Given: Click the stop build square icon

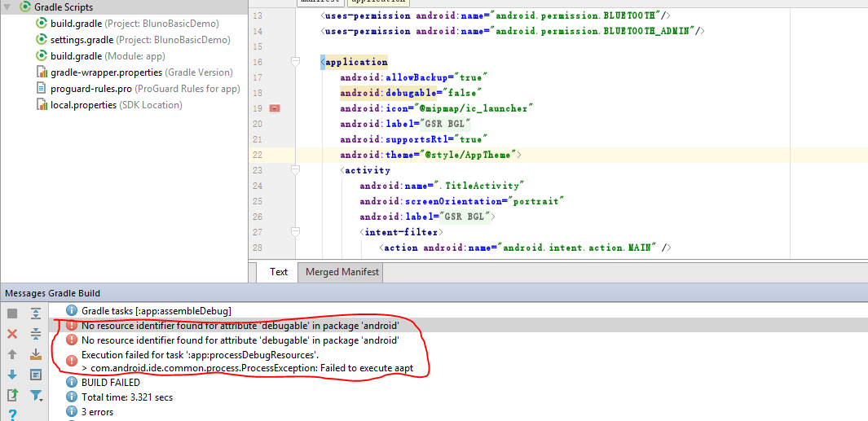Looking at the screenshot, I should tap(12, 314).
